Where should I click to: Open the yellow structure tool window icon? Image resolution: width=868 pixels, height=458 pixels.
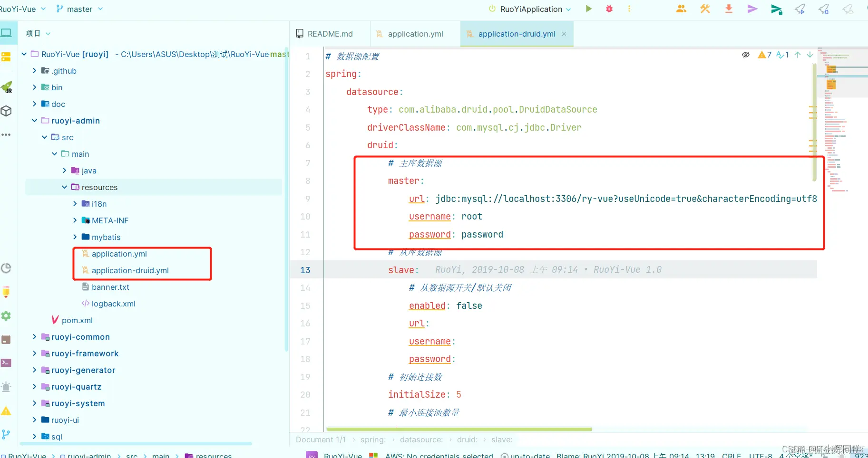tap(6, 57)
